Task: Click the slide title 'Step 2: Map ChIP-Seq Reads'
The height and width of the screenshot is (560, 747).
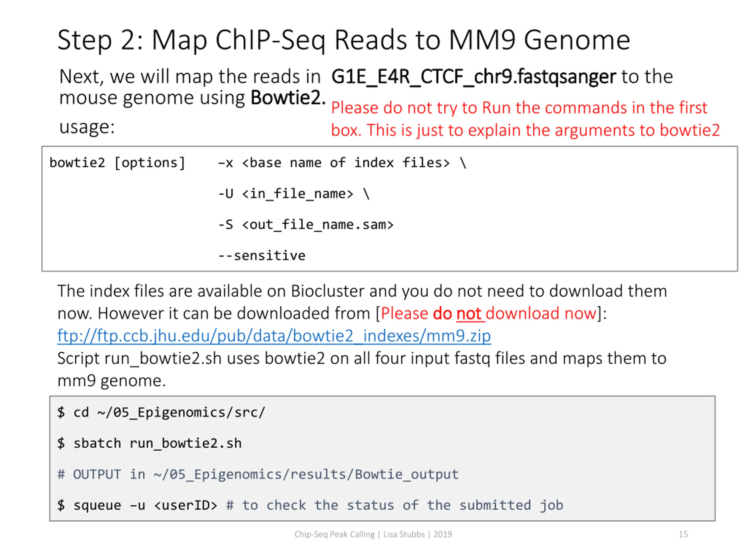Action: (343, 40)
